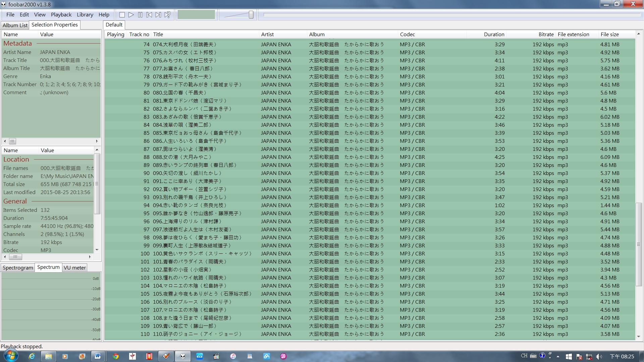Switch to the Album List tab

15,25
